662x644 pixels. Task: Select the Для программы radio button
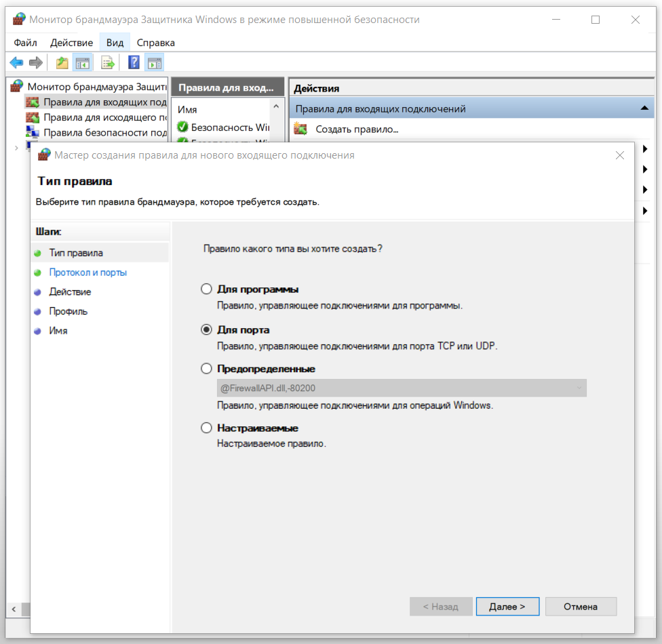click(207, 289)
